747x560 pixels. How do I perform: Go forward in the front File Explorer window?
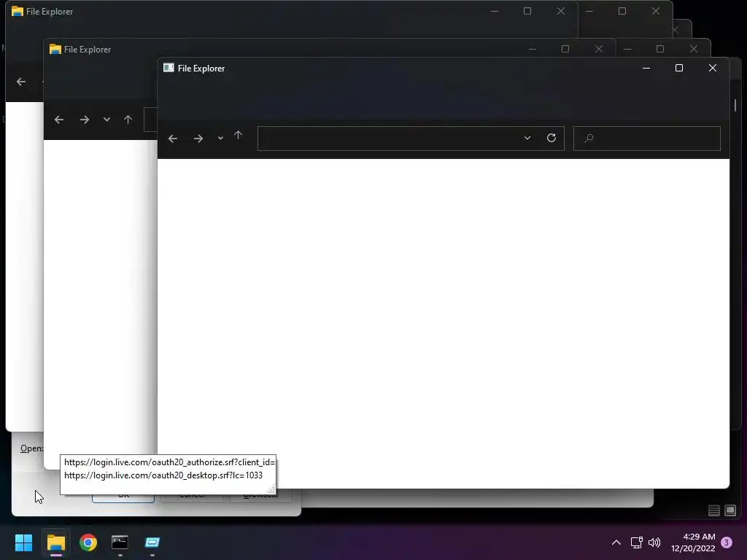click(x=198, y=139)
